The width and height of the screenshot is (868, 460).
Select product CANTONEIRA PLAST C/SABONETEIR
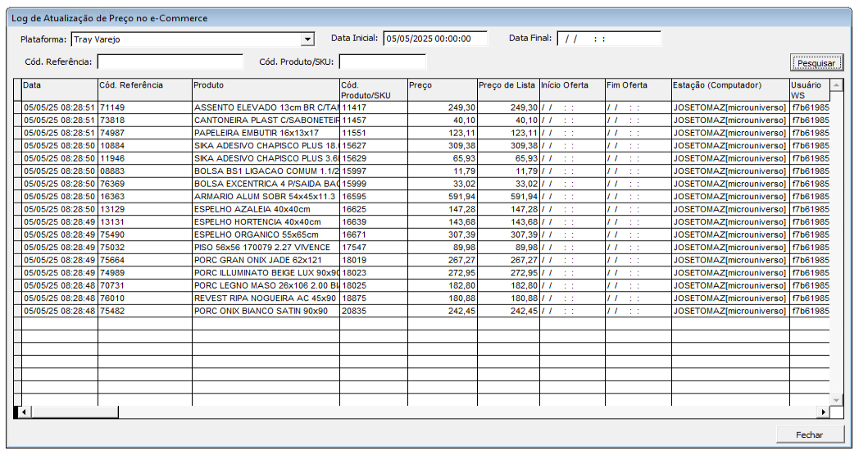point(266,120)
